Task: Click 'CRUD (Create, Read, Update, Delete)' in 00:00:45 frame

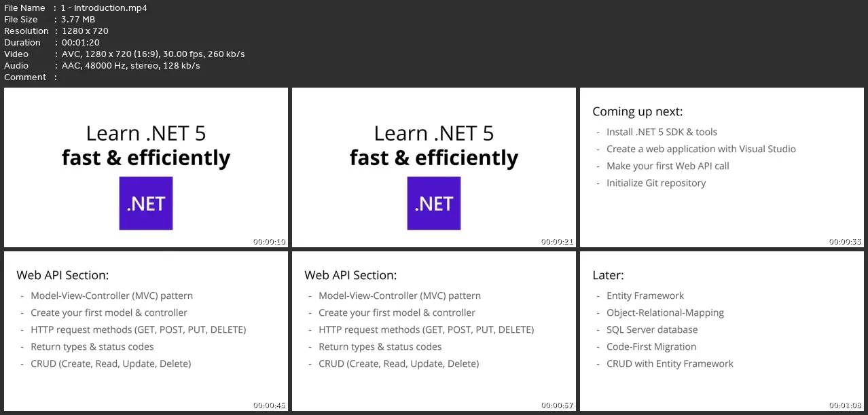Action: 111,363
